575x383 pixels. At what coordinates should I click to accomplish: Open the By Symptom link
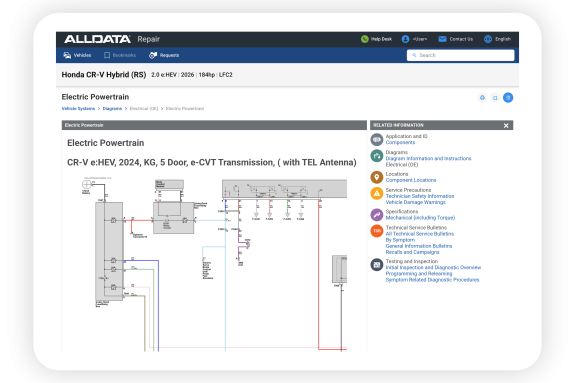(400, 240)
